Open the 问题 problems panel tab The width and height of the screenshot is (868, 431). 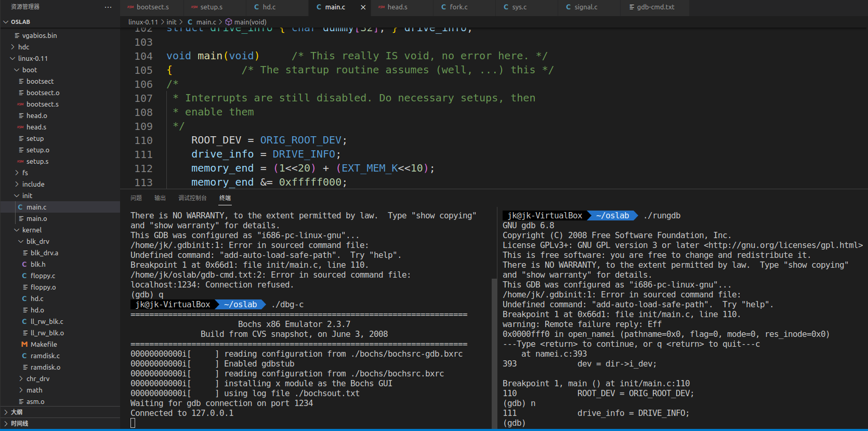[136, 198]
